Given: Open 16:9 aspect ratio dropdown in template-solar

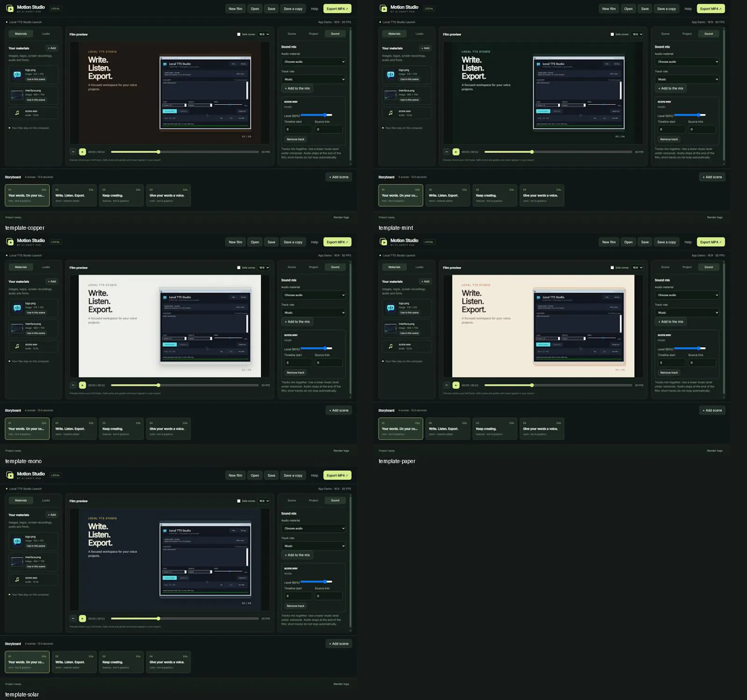Looking at the screenshot, I should click(264, 501).
